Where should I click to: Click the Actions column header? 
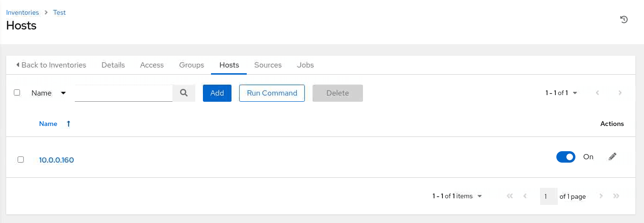point(612,124)
